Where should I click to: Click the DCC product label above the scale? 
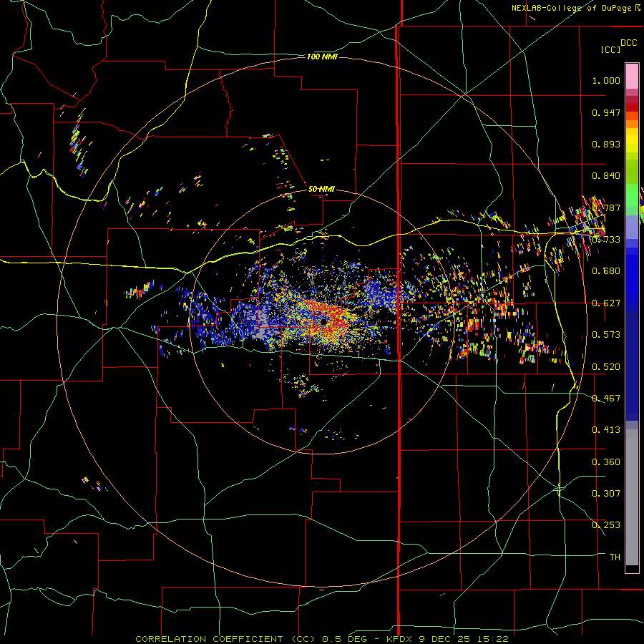tap(629, 43)
